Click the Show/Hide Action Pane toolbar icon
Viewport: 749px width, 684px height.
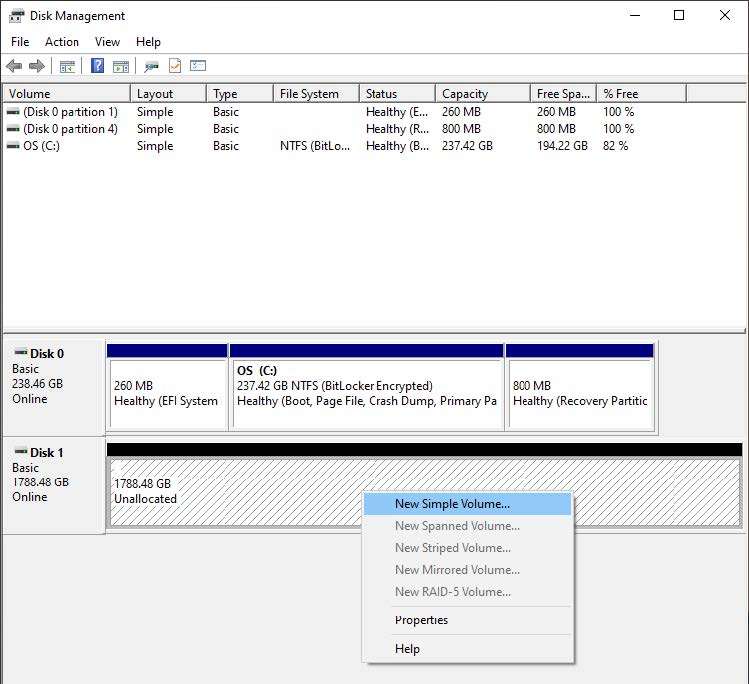121,66
